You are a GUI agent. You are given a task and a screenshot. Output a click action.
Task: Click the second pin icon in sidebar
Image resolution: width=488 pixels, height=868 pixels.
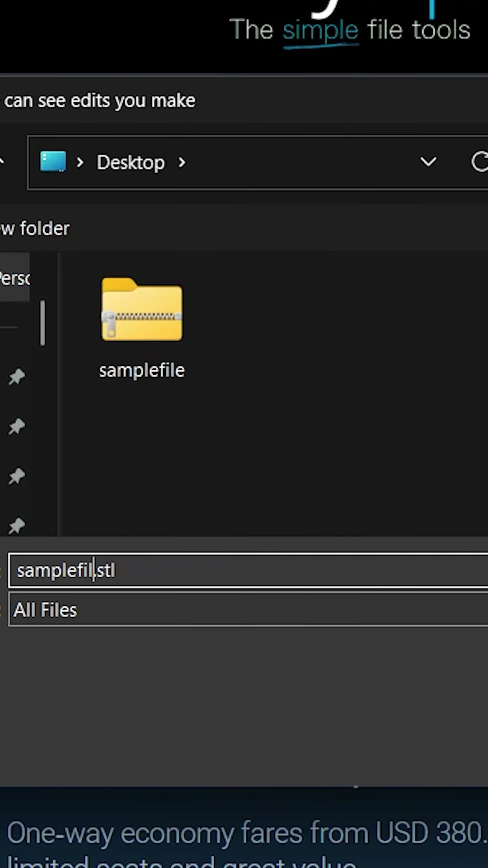click(x=17, y=426)
